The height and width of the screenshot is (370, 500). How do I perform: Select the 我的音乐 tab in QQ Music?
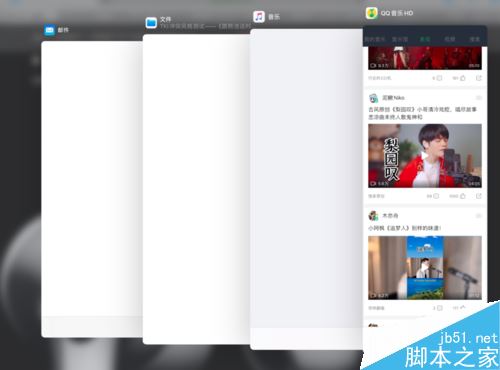pos(375,39)
